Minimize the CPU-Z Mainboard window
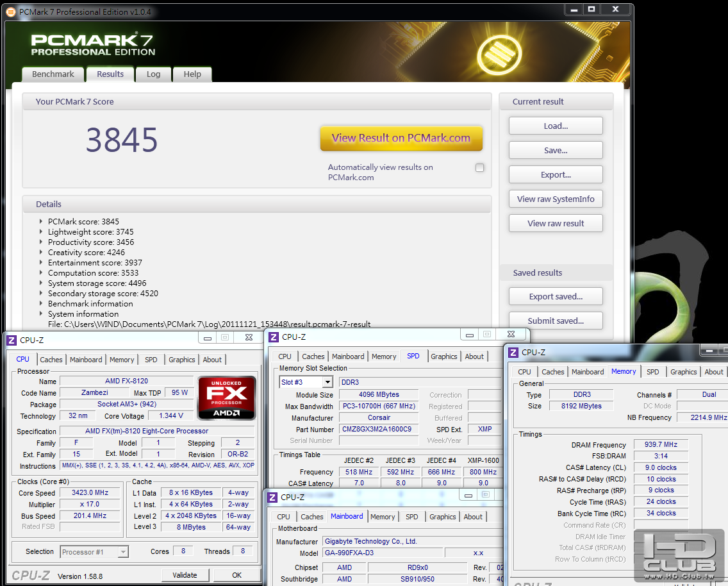728x586 pixels. (x=468, y=495)
